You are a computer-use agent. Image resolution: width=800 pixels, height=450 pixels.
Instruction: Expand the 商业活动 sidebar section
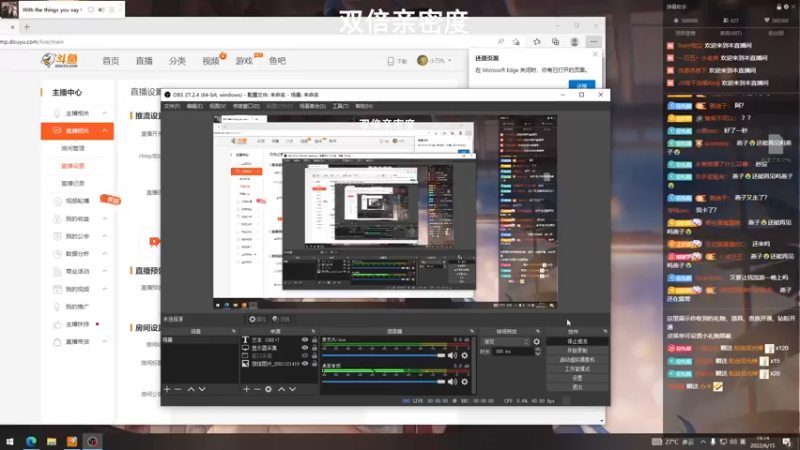click(x=105, y=271)
